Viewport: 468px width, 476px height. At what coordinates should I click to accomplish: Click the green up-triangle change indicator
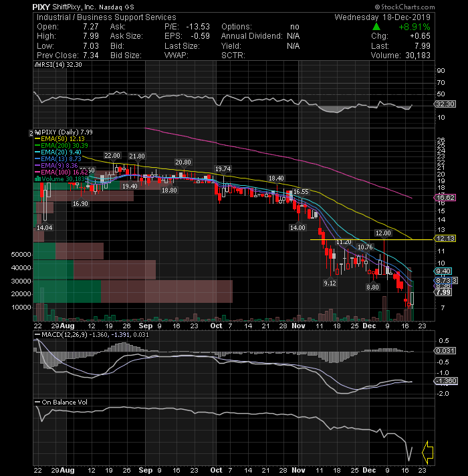coord(376,27)
